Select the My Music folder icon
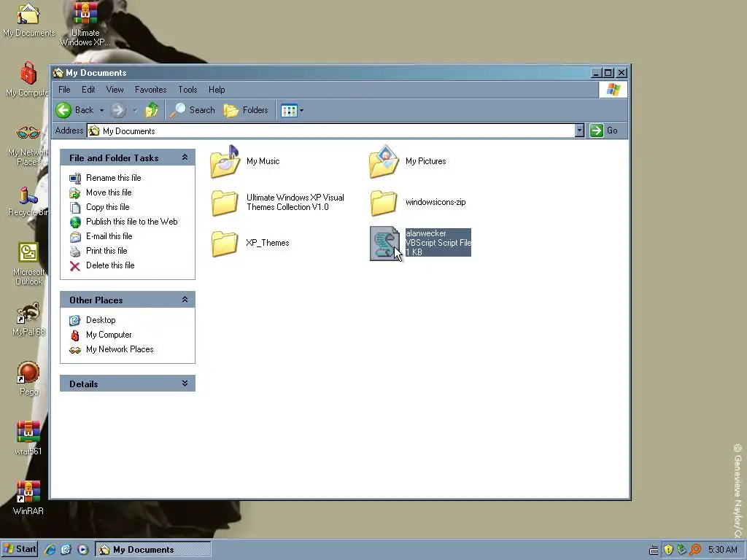 tap(225, 161)
